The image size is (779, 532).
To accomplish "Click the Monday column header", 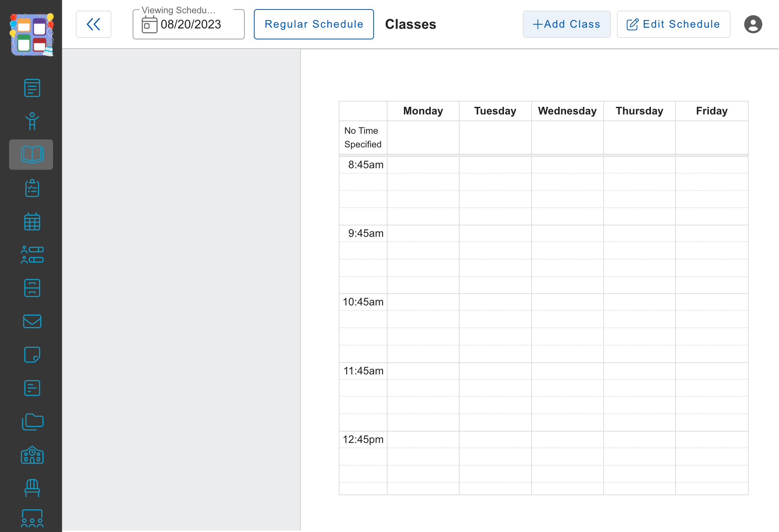I will 423,111.
